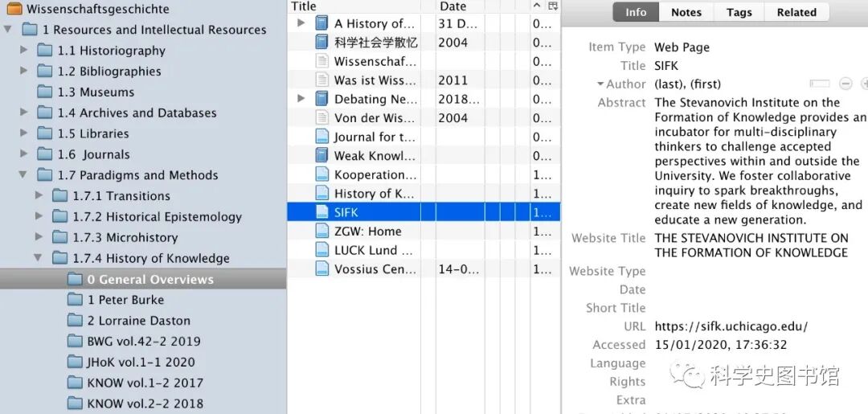This screenshot has height=414, width=868.
Task: Expand the 1.7.1 Transitions collection
Action: click(x=39, y=195)
